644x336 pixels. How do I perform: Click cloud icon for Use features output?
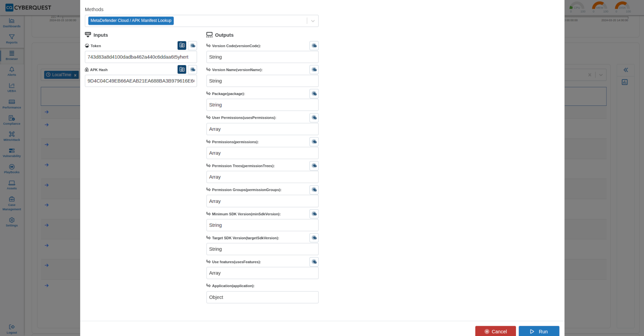click(314, 262)
